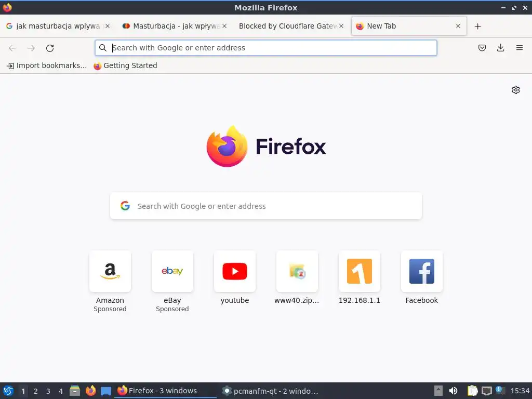
Task: Switch to virtual desktop 1
Action: (23, 391)
